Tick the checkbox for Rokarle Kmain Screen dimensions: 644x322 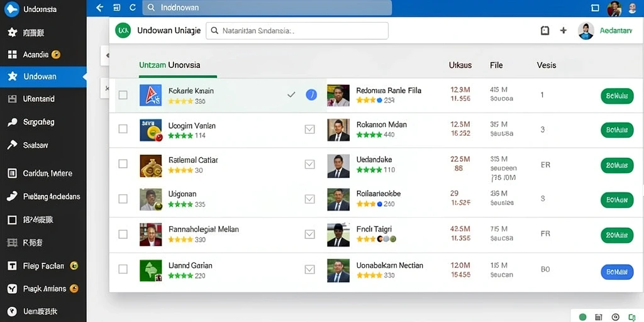(123, 96)
